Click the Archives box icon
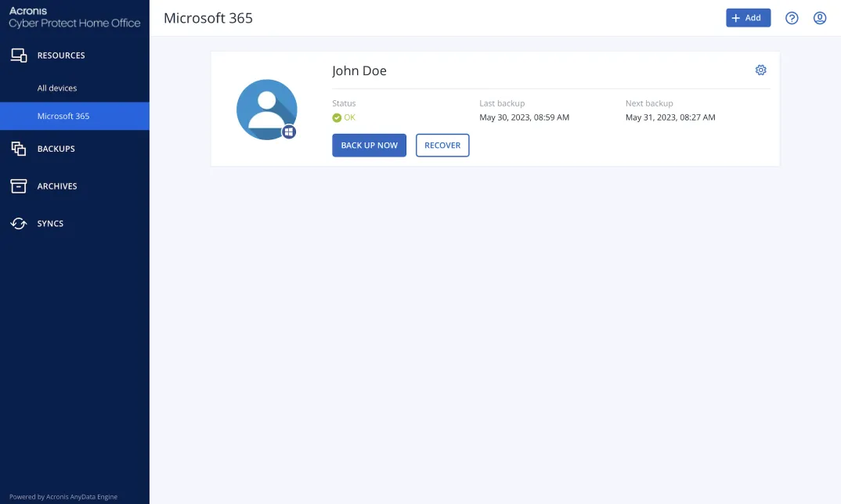The height and width of the screenshot is (504, 841). pos(19,186)
